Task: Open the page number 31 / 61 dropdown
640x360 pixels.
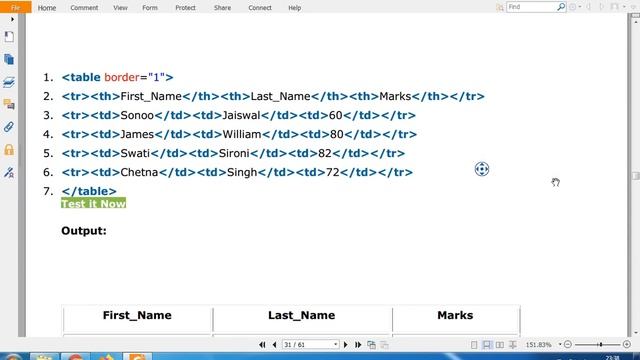Action: [x=336, y=345]
